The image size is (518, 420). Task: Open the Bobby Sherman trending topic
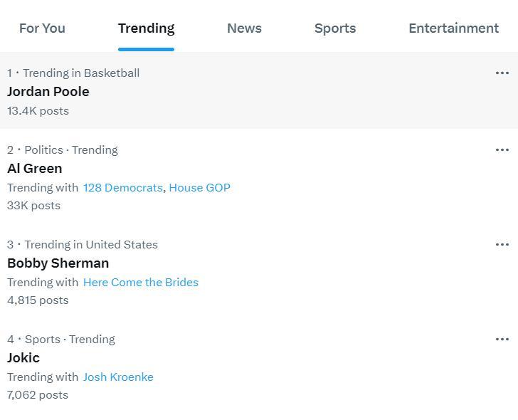click(58, 263)
